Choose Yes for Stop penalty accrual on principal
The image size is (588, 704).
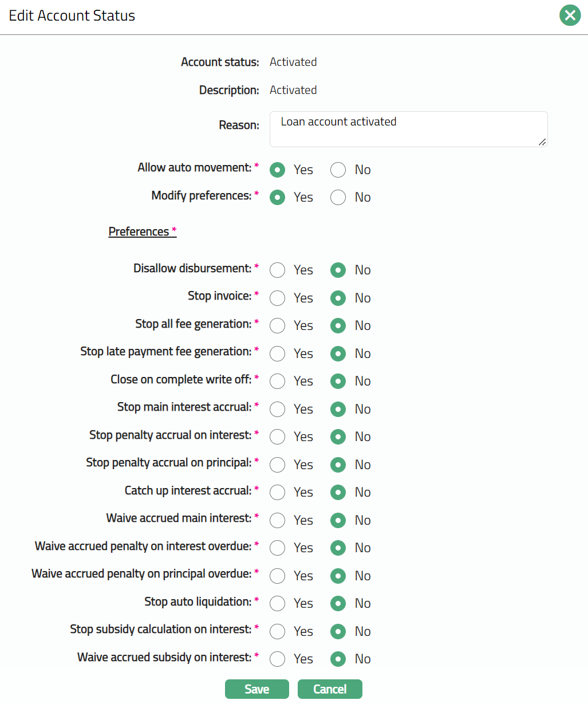click(x=278, y=465)
